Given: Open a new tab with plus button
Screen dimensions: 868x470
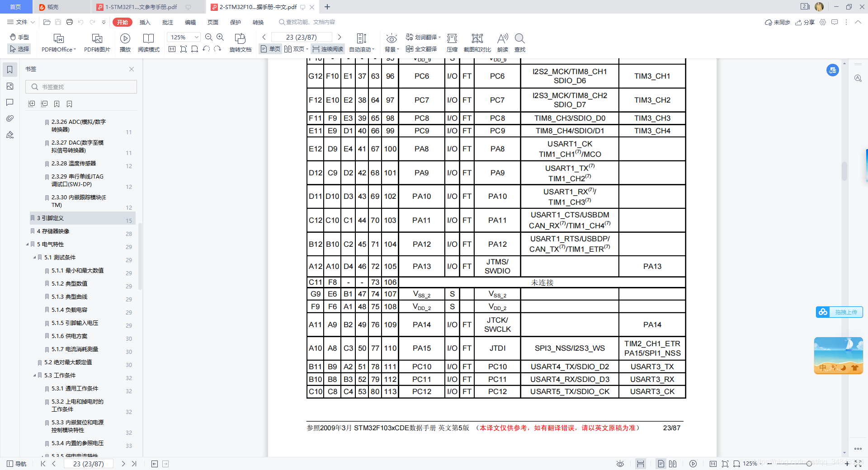Looking at the screenshot, I should [x=327, y=7].
